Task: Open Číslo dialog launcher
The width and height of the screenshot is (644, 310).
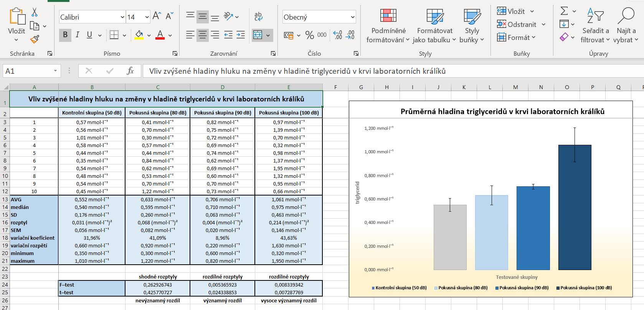Action: (356, 53)
